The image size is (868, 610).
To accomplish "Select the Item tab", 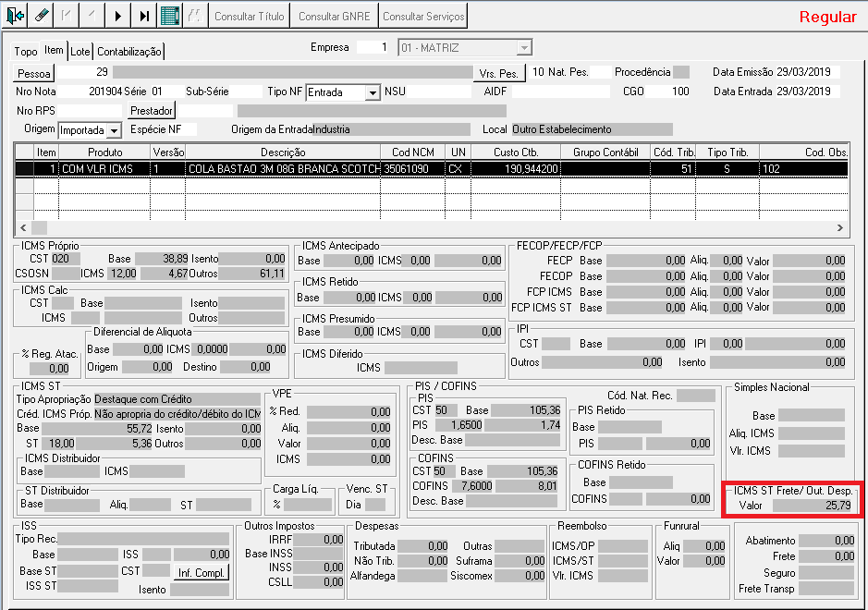I will (54, 50).
